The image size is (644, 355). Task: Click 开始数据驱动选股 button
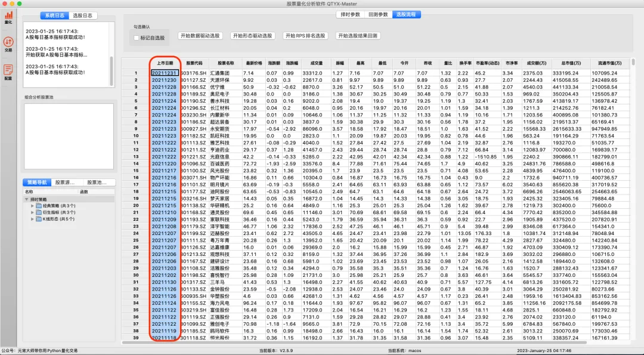200,36
